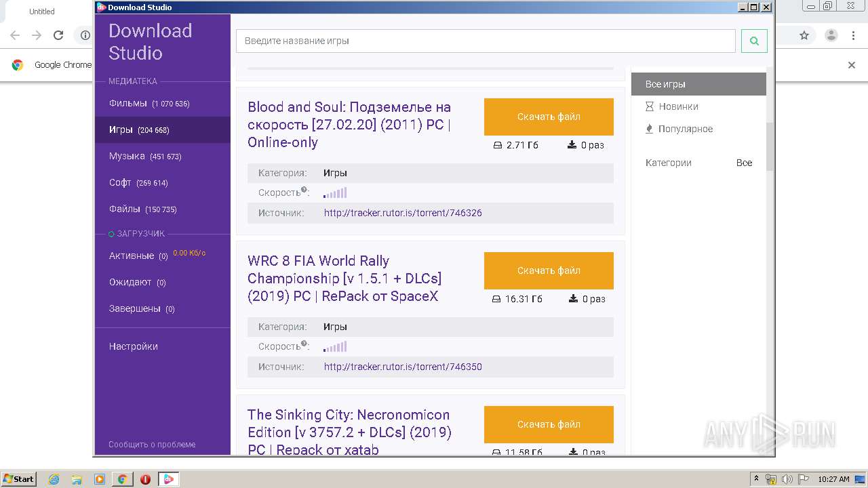Click disk size icon next to 2.71 Гб
This screenshot has height=488, width=868.
pos(497,145)
